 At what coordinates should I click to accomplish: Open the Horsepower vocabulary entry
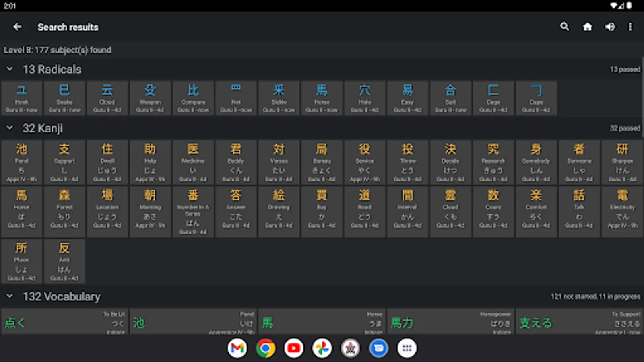click(450, 322)
